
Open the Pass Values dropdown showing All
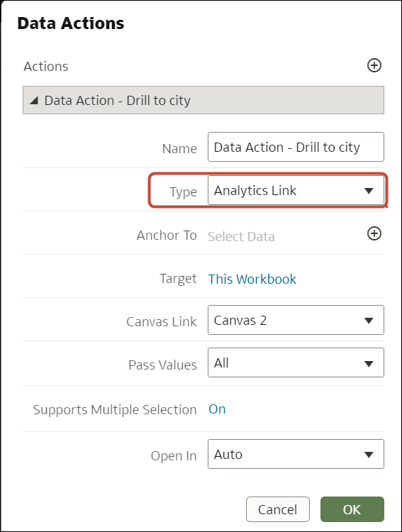click(296, 362)
